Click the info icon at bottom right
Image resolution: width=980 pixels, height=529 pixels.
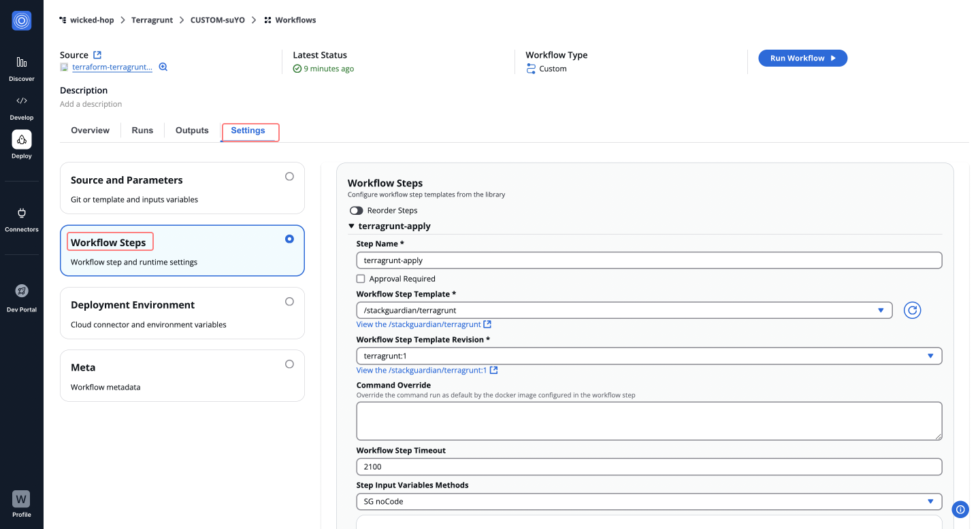click(960, 509)
